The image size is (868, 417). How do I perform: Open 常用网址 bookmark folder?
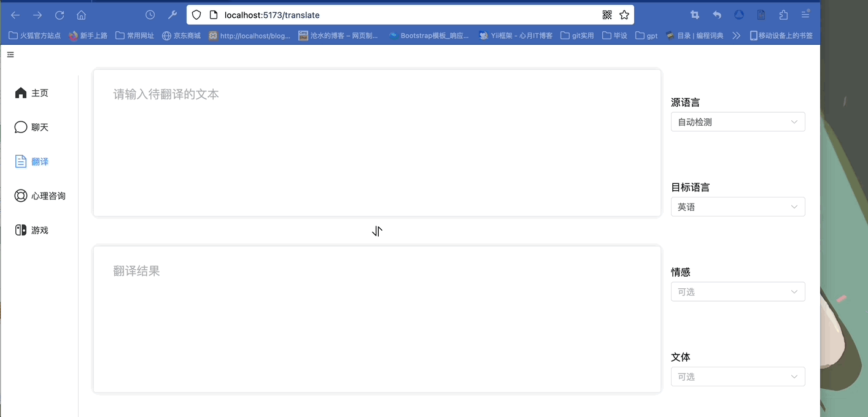click(135, 36)
